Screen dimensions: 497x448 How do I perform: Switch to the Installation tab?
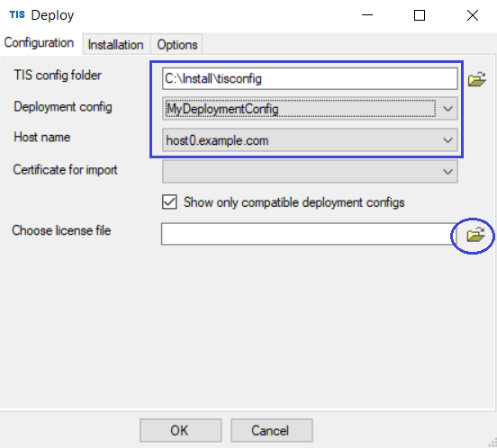pos(115,45)
